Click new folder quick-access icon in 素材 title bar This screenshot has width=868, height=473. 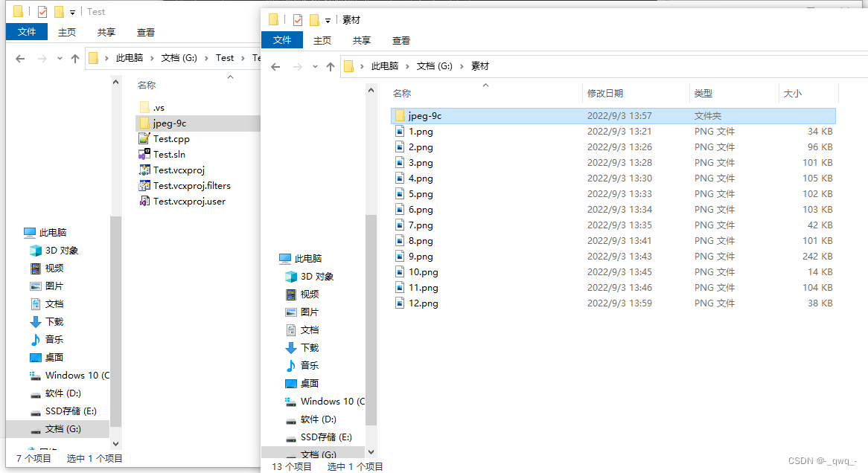(x=314, y=20)
